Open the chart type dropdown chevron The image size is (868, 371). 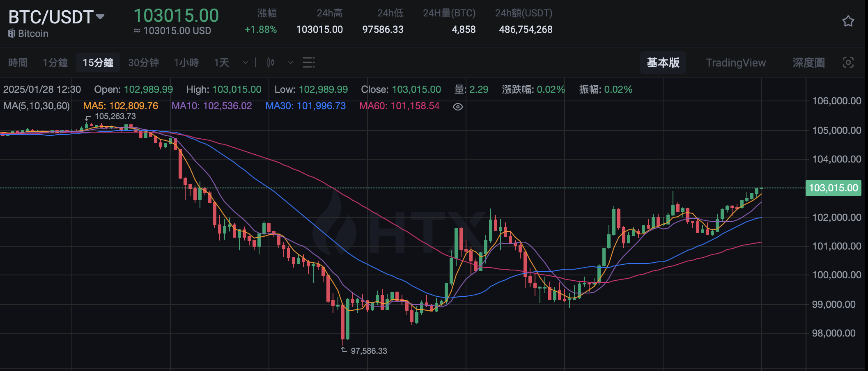pos(290,63)
